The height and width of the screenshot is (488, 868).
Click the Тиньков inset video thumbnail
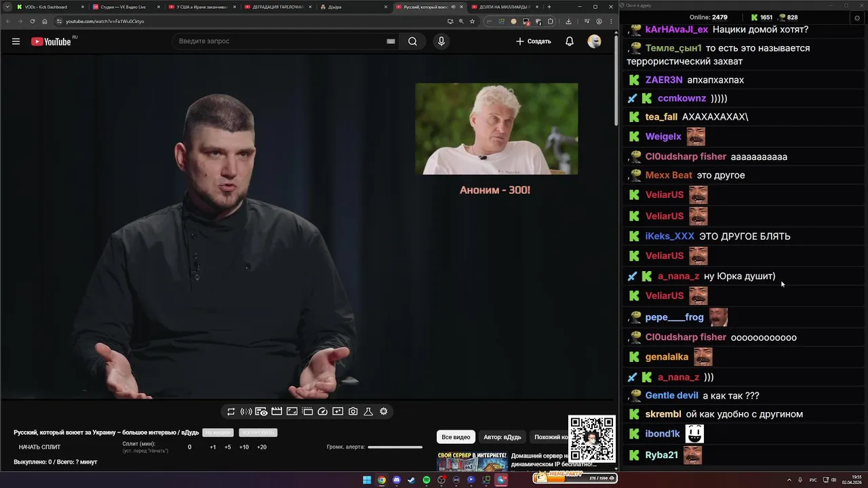click(496, 129)
